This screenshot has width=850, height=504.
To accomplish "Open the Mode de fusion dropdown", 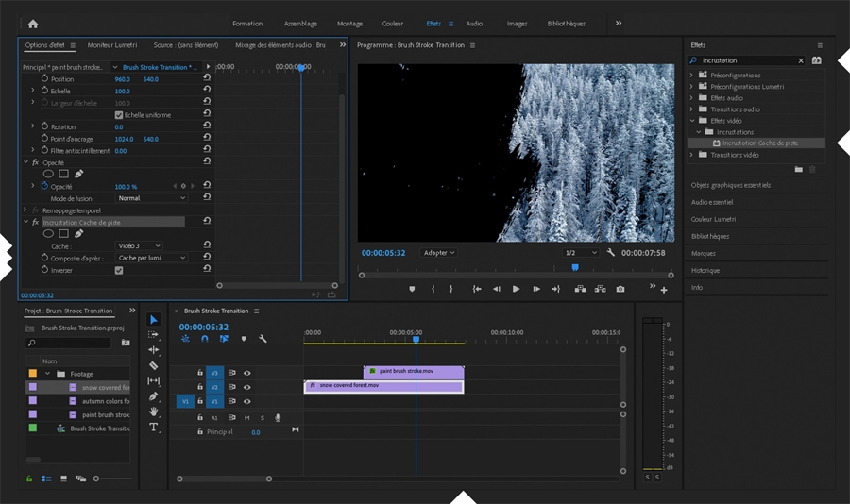I will (x=151, y=198).
